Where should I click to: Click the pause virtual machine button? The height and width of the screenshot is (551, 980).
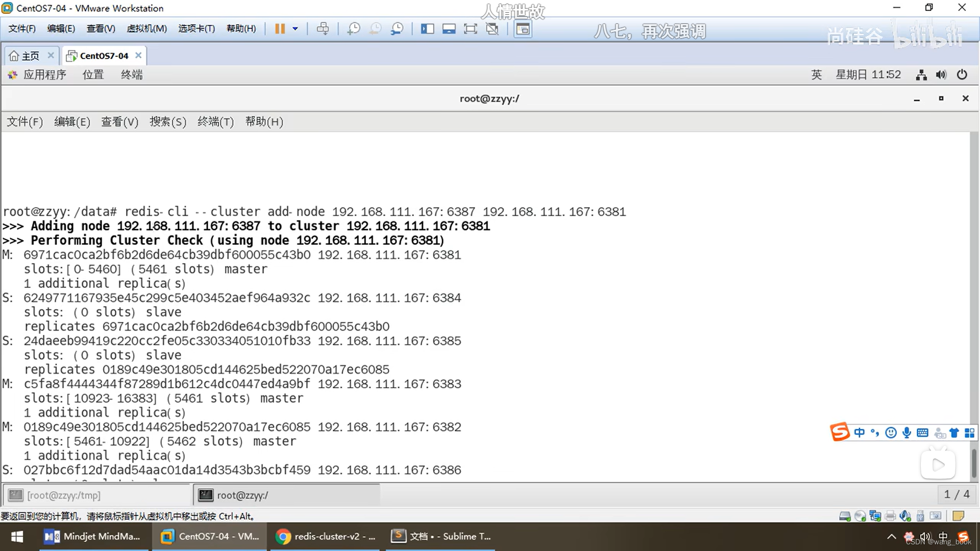tap(280, 29)
